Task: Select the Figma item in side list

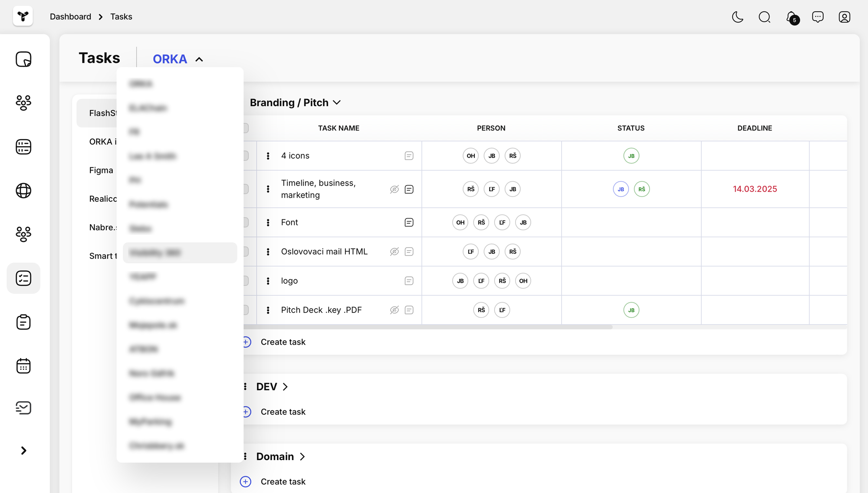Action: (101, 170)
